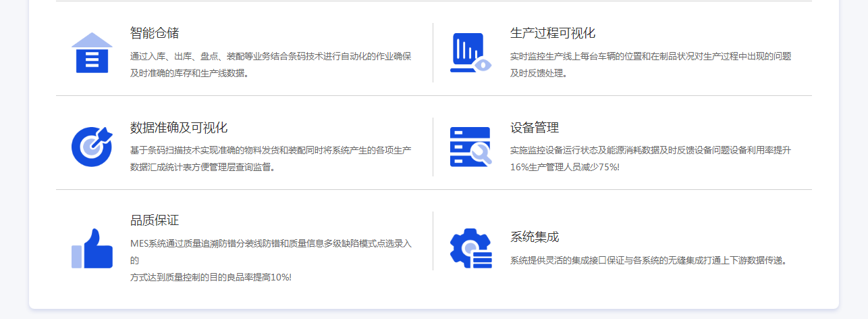Click the text ending 良品率提高10%!
868x319 pixels.
point(211,277)
